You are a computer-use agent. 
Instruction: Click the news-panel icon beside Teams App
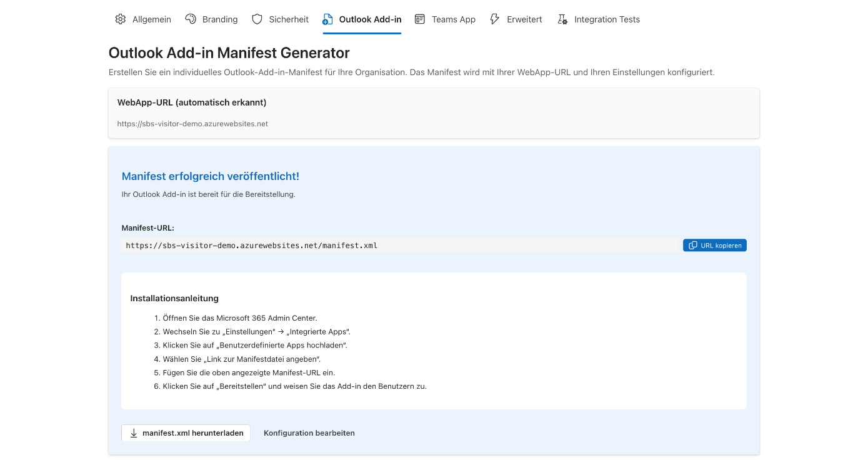tap(420, 19)
